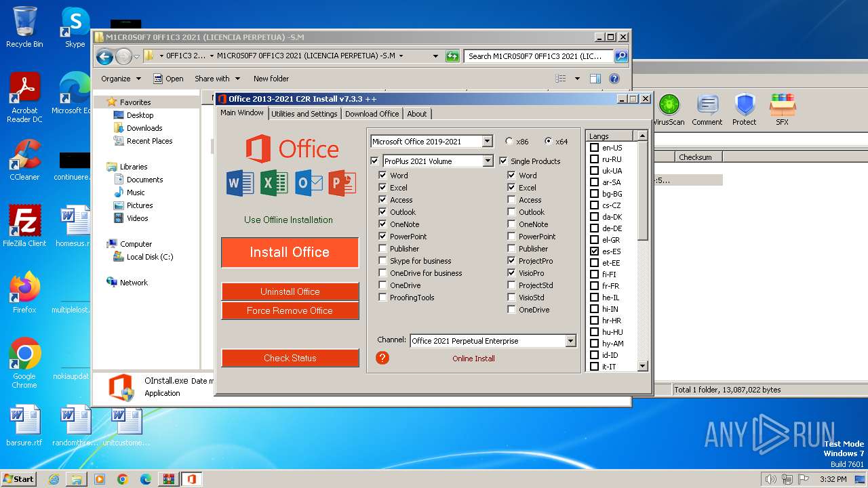Click the Microsoft Edge taskbar icon
This screenshot has height=488, width=868.
tap(146, 479)
